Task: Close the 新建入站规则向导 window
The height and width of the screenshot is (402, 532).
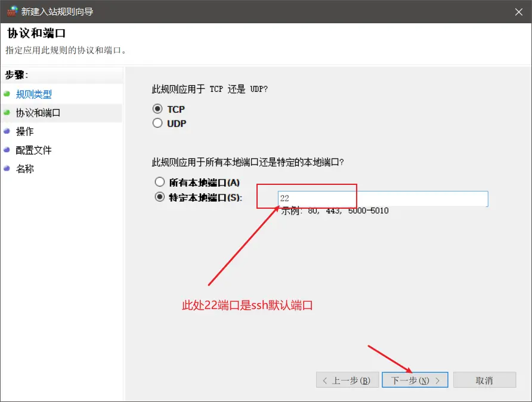Action: click(518, 12)
